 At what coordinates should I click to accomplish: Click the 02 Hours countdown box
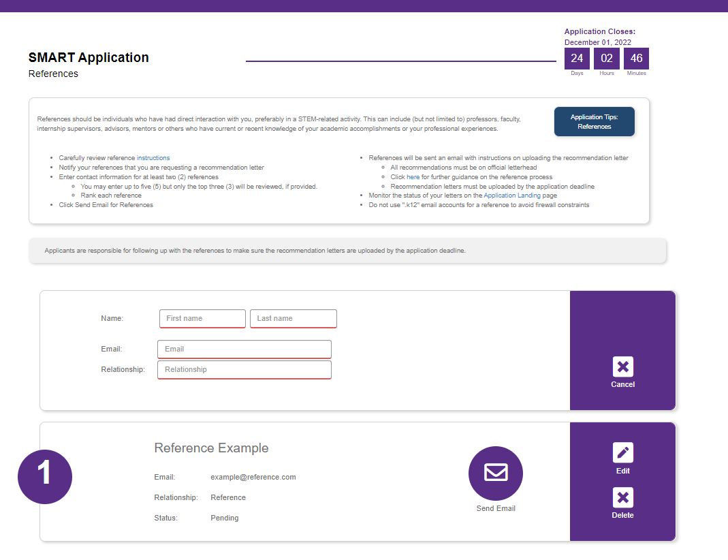pyautogui.click(x=606, y=59)
